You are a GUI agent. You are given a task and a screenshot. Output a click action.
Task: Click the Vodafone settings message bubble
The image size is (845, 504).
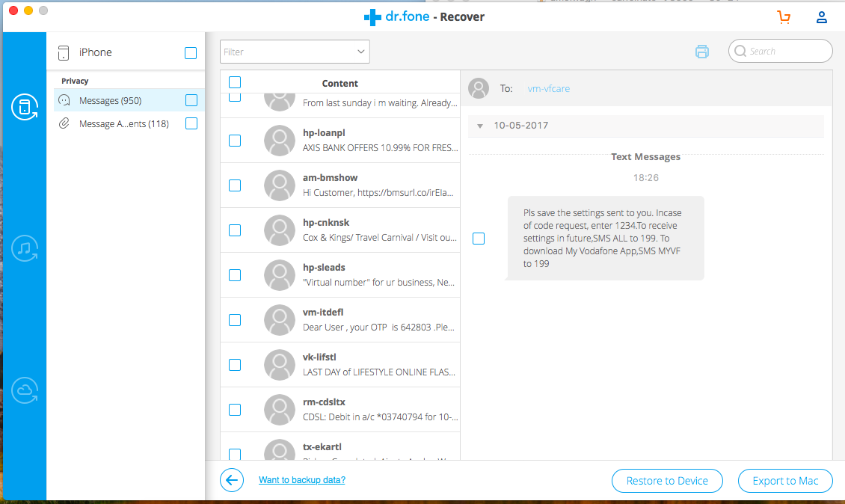click(605, 239)
